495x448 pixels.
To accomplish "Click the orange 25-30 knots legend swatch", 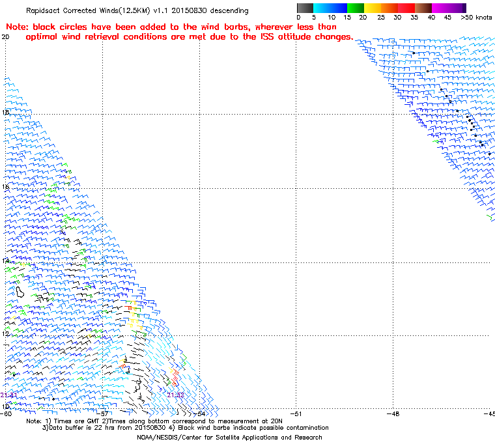I will (389, 8).
